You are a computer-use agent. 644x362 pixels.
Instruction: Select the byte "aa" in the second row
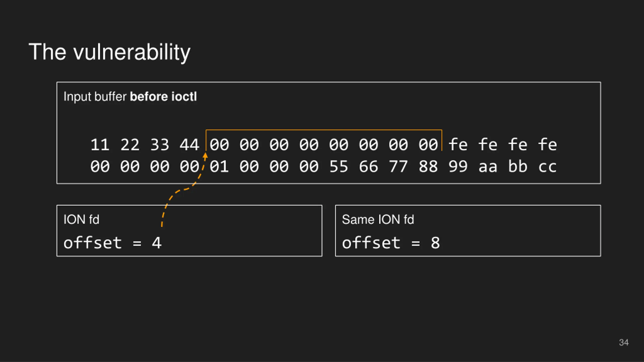[x=488, y=166]
